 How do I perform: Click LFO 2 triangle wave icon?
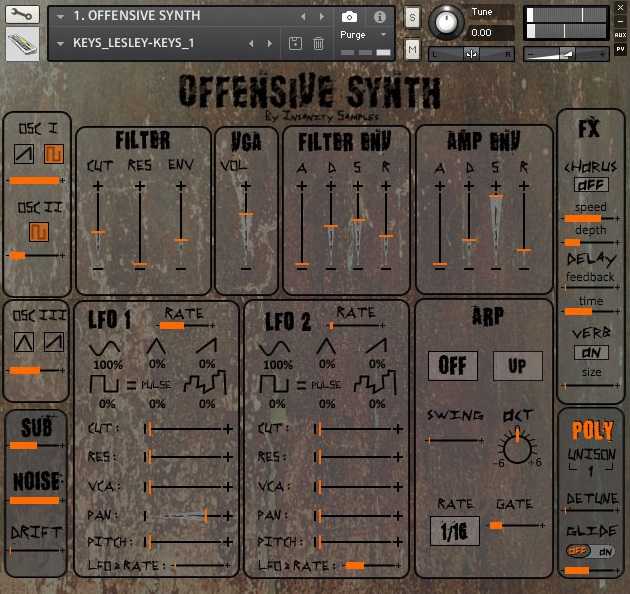pyautogui.click(x=326, y=346)
